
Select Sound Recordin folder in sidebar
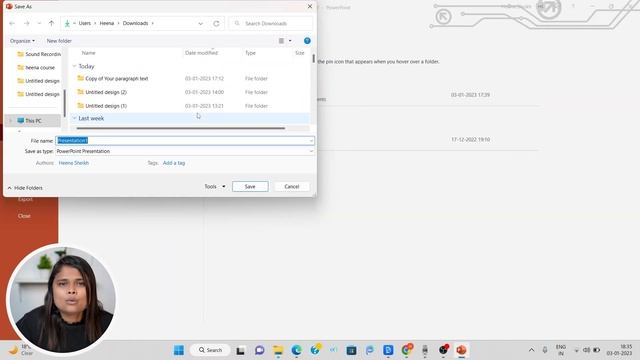click(x=39, y=54)
